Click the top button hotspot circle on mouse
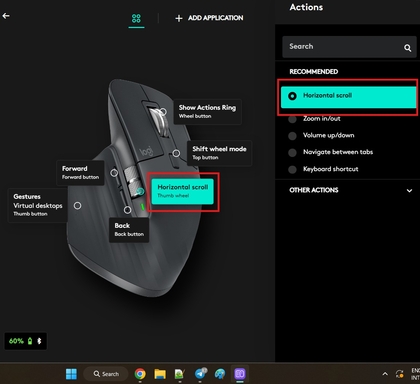Viewport: 420px width, 384px height. [176, 153]
